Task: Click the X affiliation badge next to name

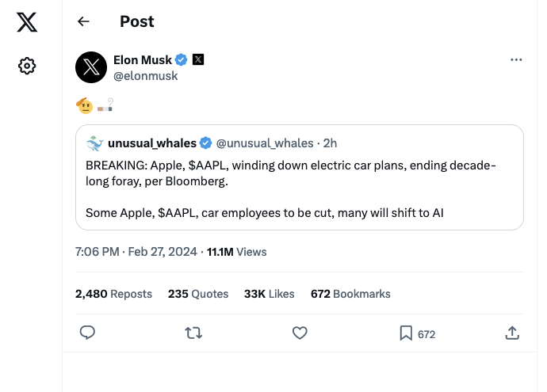Action: (x=198, y=60)
